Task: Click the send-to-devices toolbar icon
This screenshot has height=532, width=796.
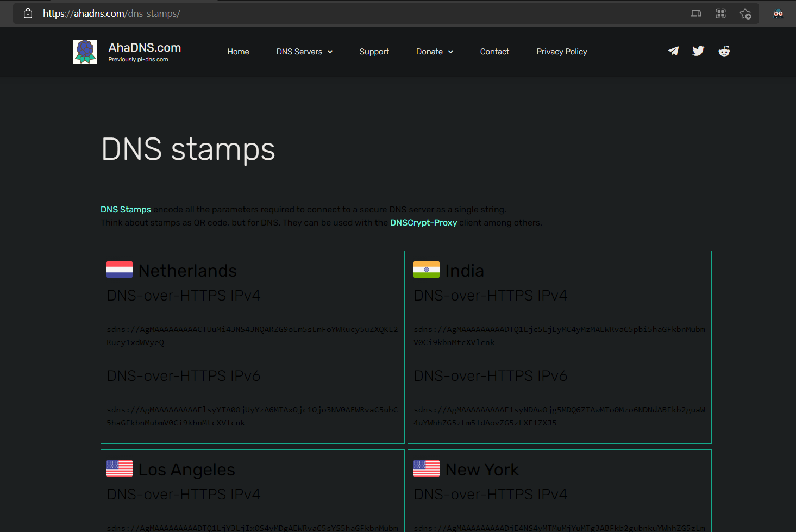Action: (x=696, y=13)
